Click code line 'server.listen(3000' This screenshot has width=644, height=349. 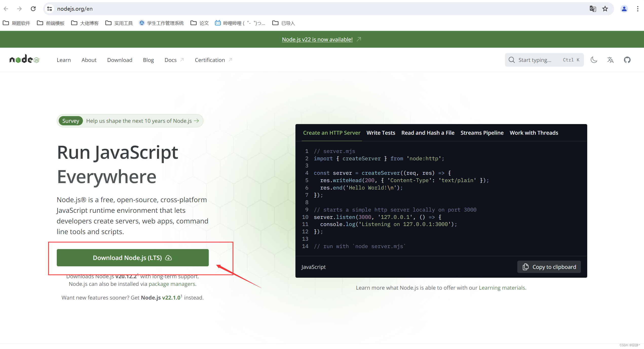377,217
